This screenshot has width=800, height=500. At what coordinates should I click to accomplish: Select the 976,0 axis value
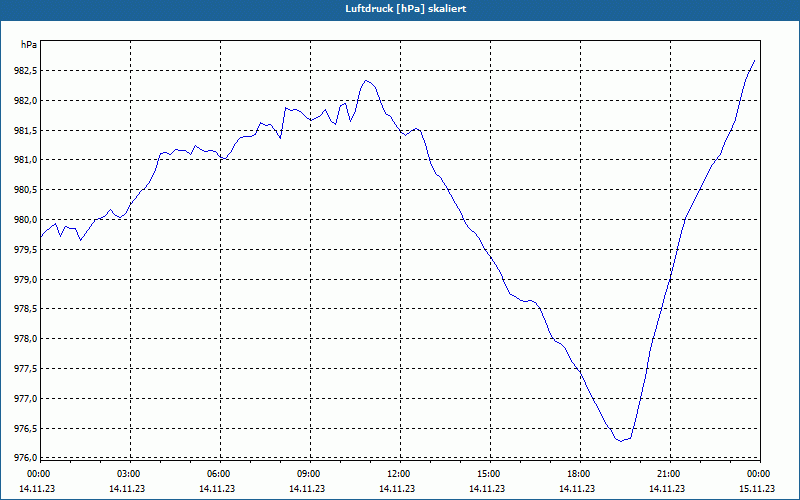pos(26,457)
